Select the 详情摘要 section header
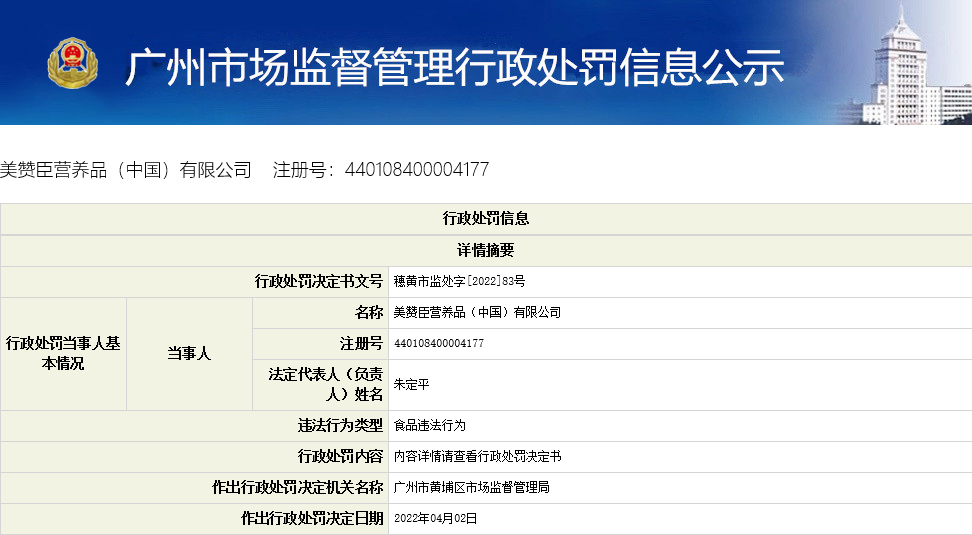This screenshot has width=972, height=535. pos(486,251)
